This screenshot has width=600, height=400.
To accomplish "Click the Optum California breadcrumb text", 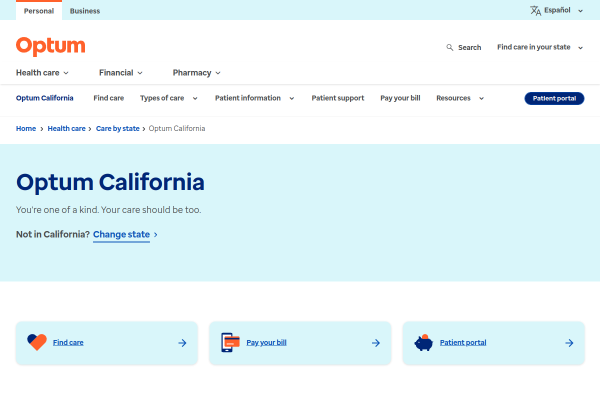I will [177, 129].
